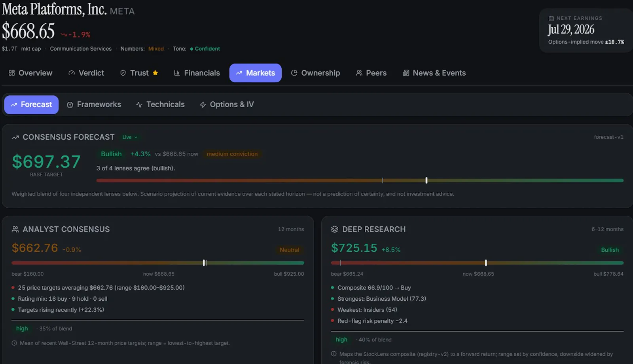
Task: Click the Frameworks brain icon
Action: point(70,105)
